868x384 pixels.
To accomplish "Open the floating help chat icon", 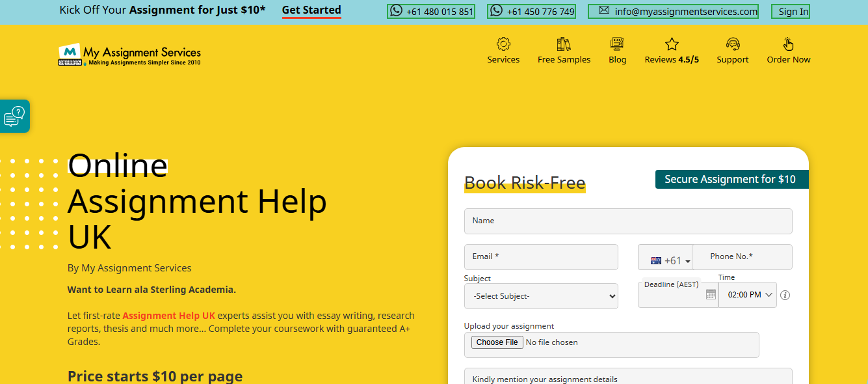I will 14,117.
